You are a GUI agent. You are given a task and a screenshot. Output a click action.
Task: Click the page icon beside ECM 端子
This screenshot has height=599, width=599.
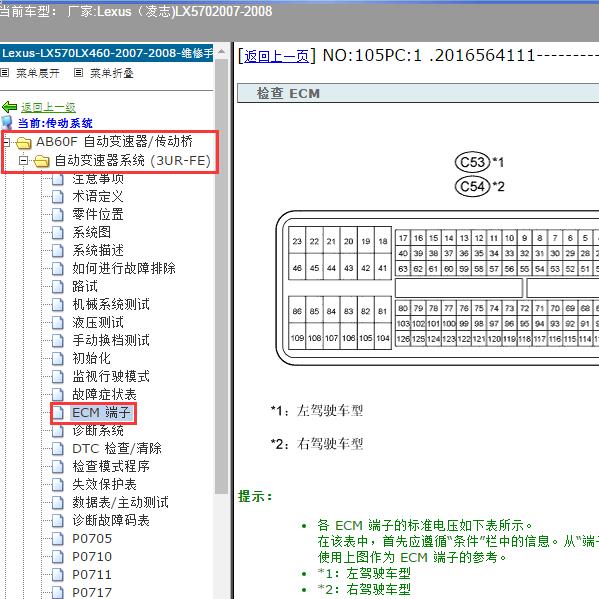click(x=59, y=413)
